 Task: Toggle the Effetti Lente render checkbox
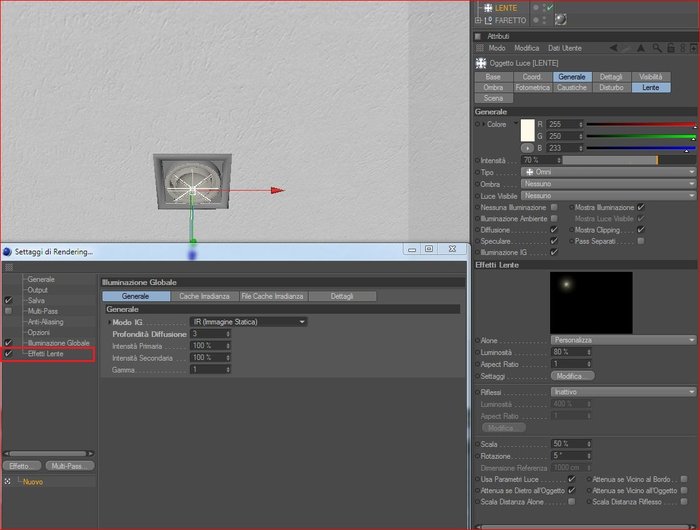8,354
